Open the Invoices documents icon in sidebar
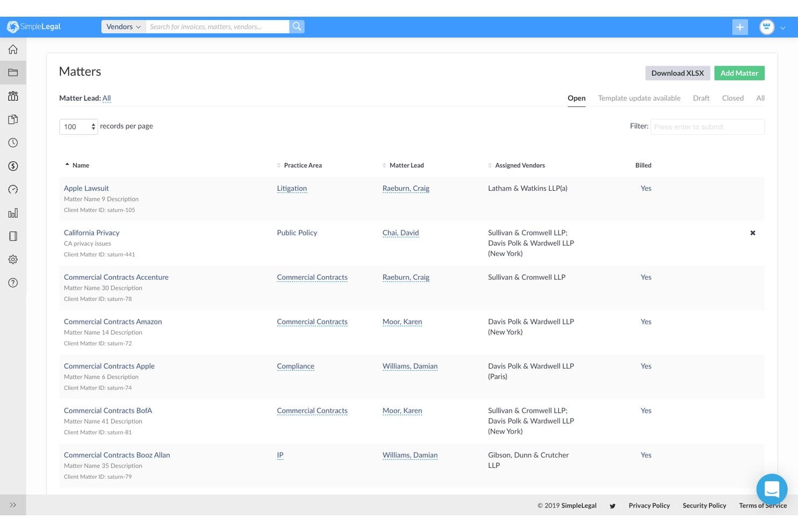Image resolution: width=798 pixels, height=532 pixels. (x=13, y=120)
